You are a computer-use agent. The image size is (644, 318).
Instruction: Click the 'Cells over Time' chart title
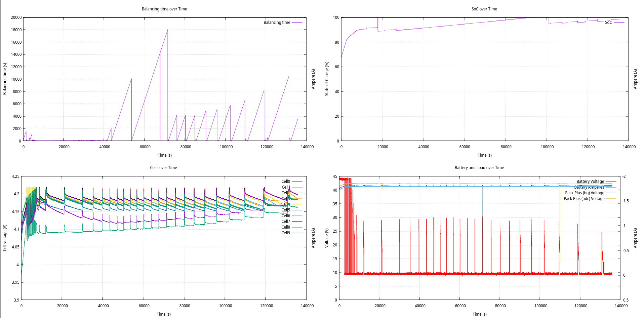[x=163, y=168]
